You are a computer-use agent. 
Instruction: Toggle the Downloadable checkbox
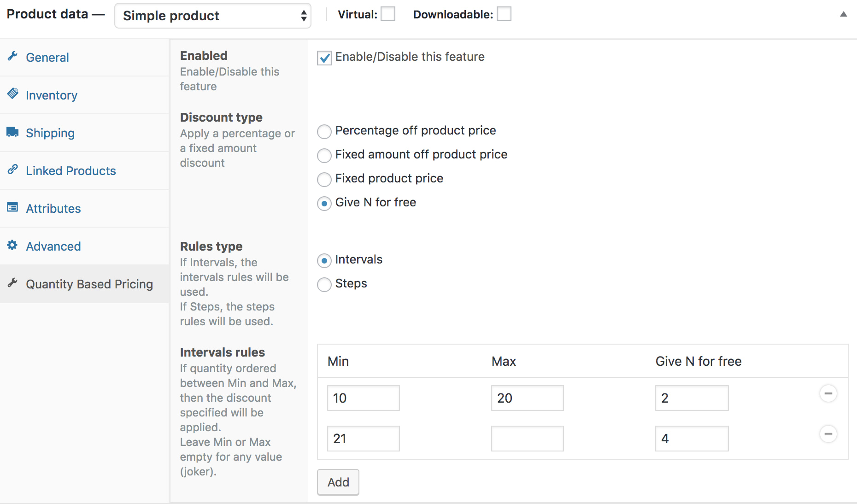[x=504, y=14]
